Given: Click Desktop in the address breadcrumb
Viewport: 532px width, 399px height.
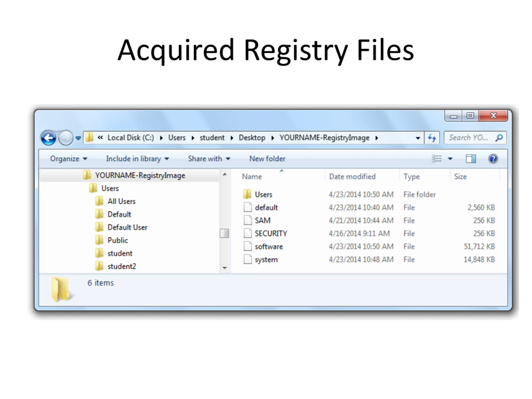Looking at the screenshot, I should point(252,138).
